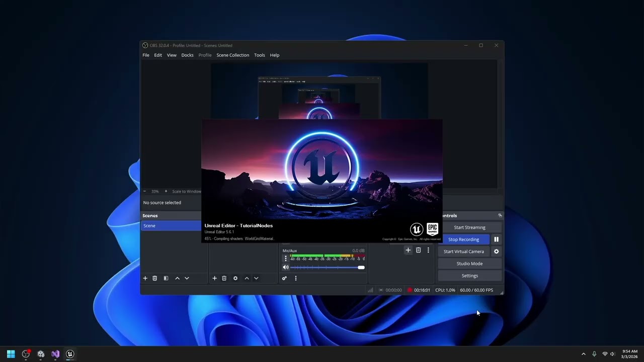This screenshot has width=644, height=362.
Task: Click Stop Recording button
Action: click(463, 239)
